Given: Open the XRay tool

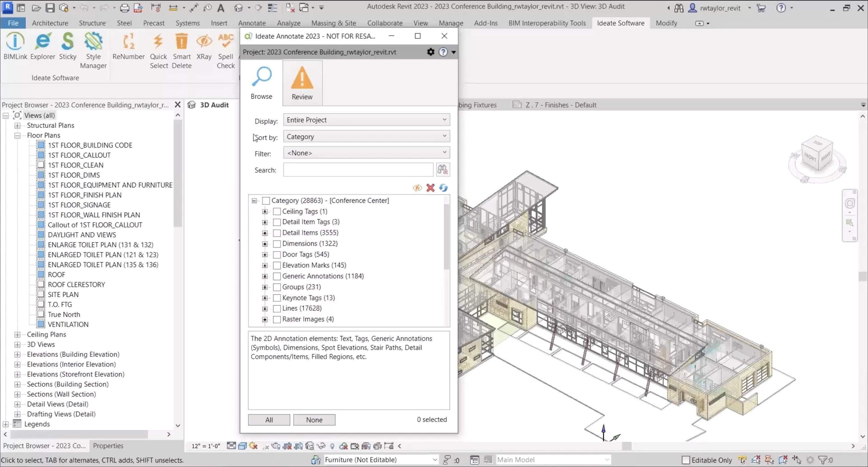Looking at the screenshot, I should click(204, 46).
